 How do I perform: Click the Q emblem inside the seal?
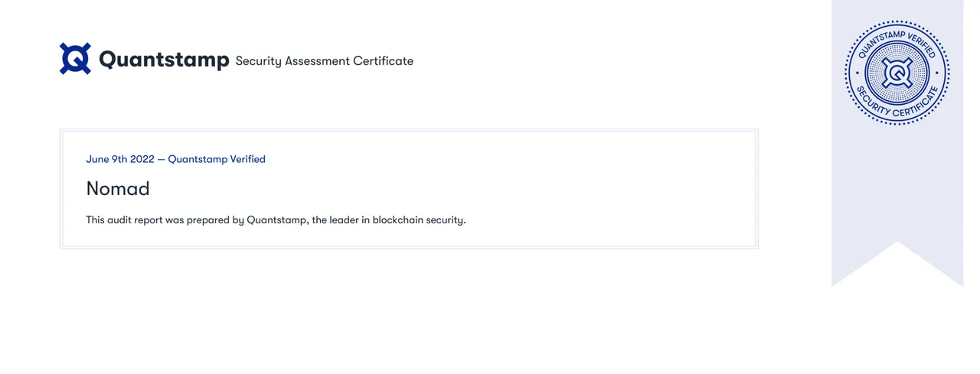point(897,73)
